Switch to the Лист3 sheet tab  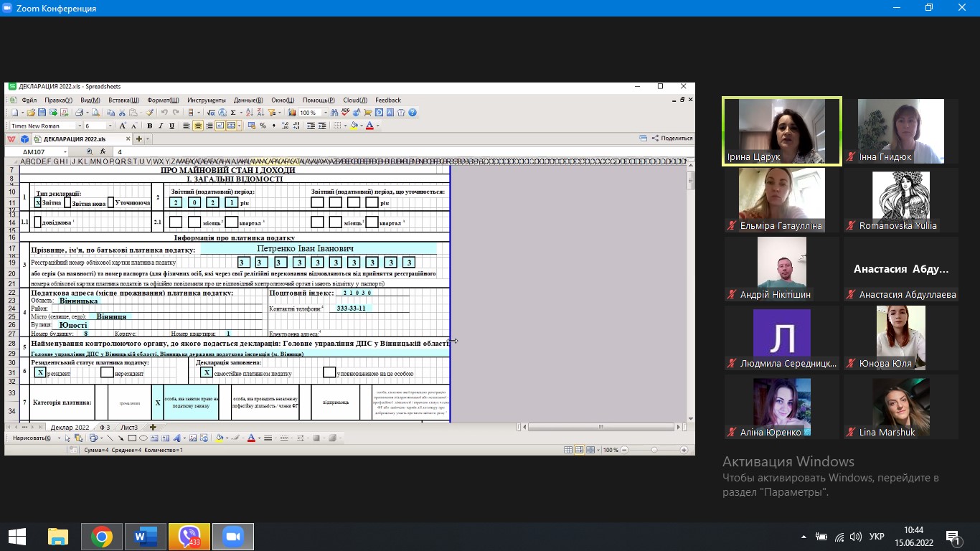129,428
